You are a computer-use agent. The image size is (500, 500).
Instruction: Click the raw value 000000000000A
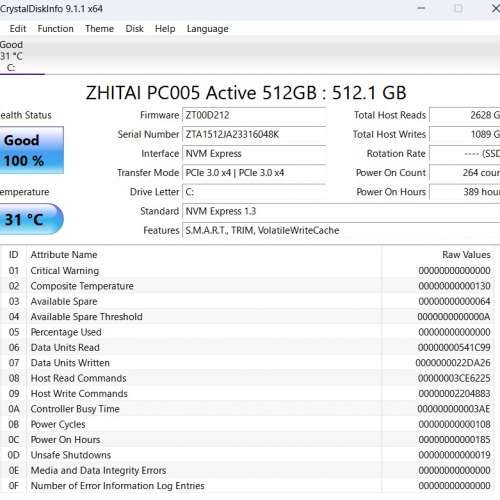tap(454, 317)
